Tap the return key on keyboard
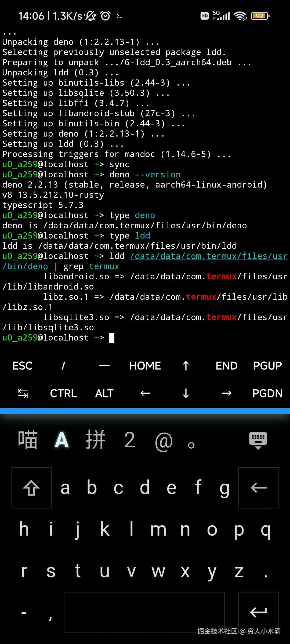 [x=259, y=612]
